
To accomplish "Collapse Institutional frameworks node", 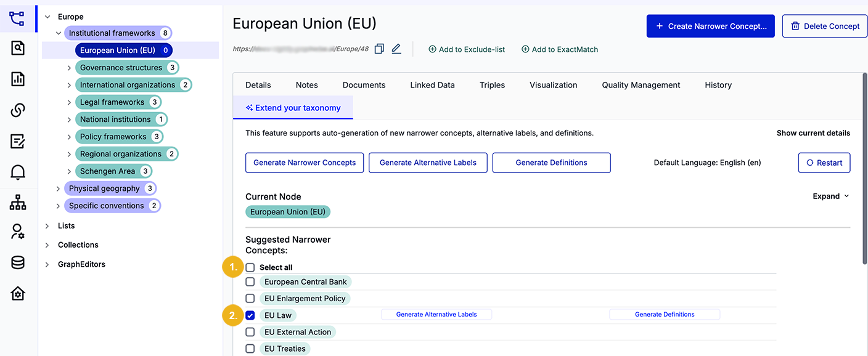I will tap(59, 33).
